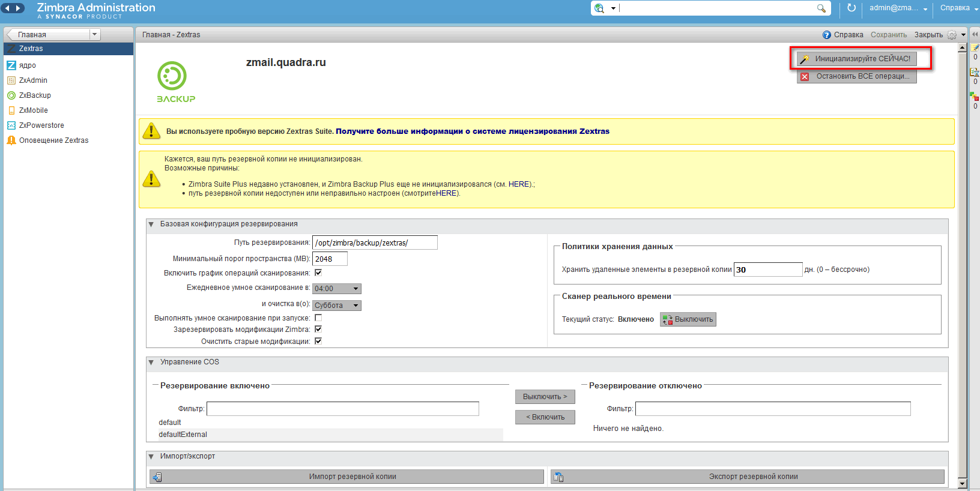Open ZxBackup module
980x491 pixels.
coord(35,95)
